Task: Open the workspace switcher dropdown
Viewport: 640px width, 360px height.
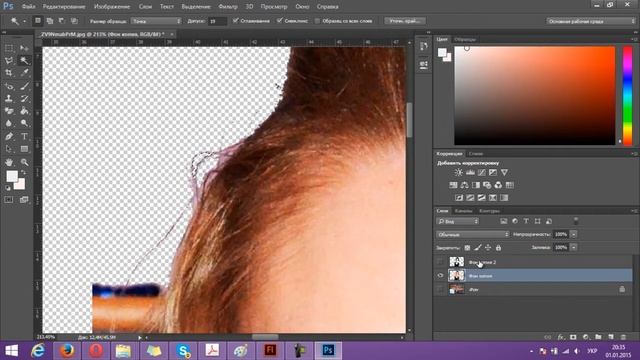Action: tap(591, 21)
